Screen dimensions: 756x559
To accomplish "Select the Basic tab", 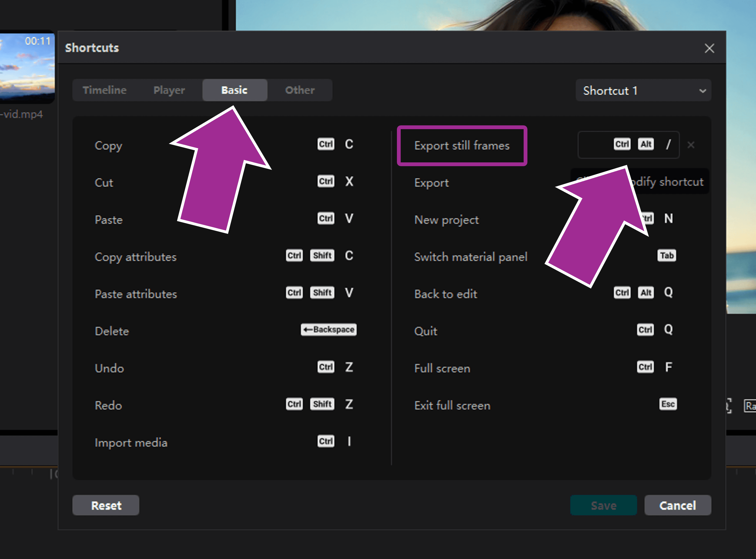I will click(234, 90).
